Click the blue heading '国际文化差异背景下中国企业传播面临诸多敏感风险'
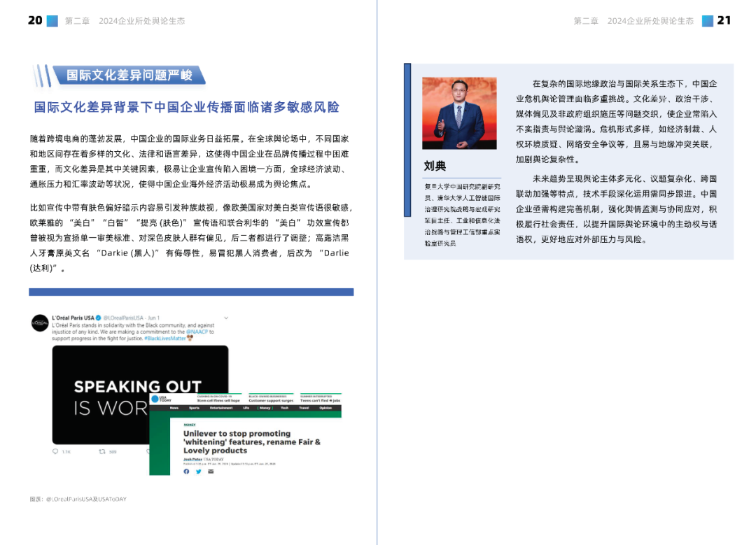756x545 pixels. (187, 107)
